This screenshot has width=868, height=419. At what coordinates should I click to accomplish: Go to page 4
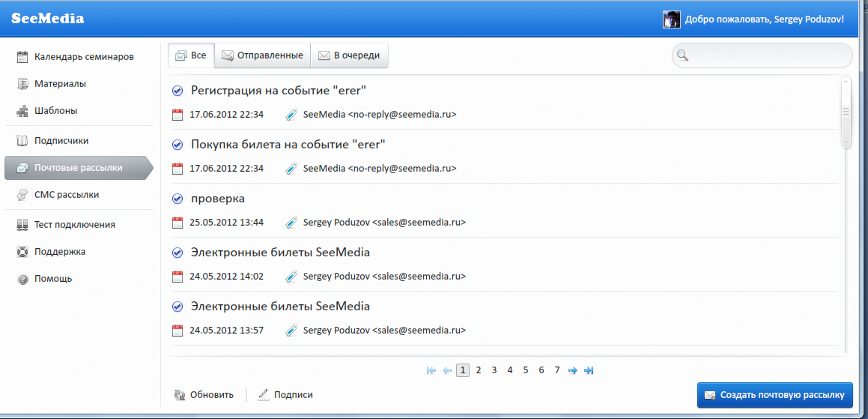click(x=510, y=370)
